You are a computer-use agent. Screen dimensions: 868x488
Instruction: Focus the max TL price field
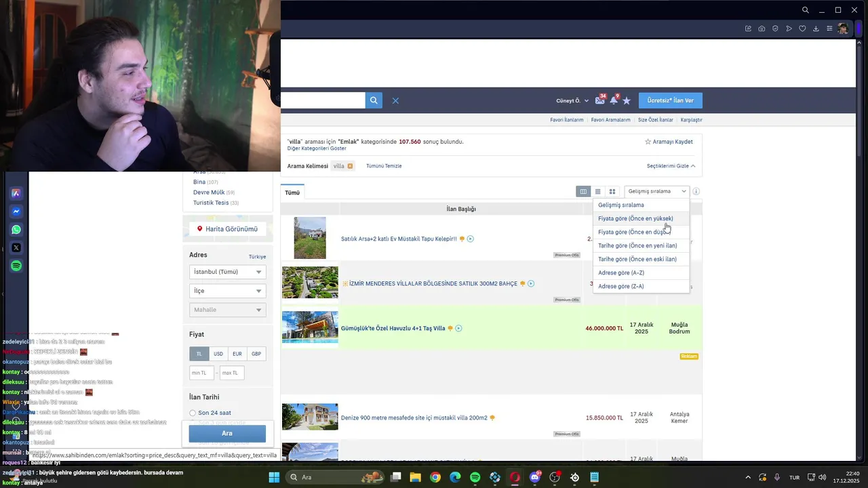[x=232, y=373]
